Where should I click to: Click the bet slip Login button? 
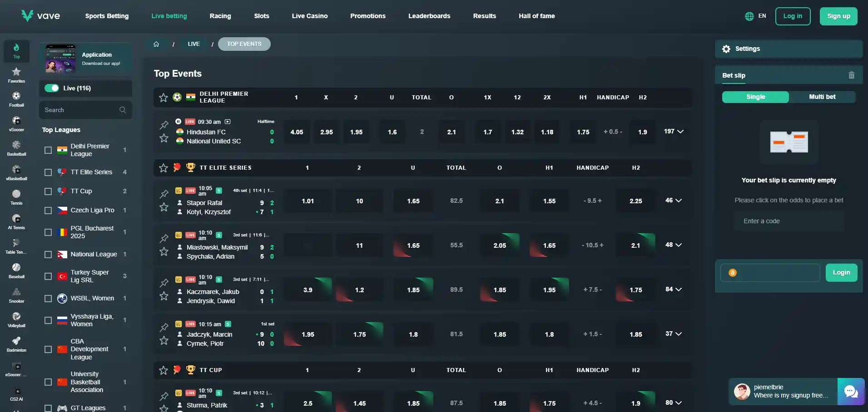[x=841, y=273]
